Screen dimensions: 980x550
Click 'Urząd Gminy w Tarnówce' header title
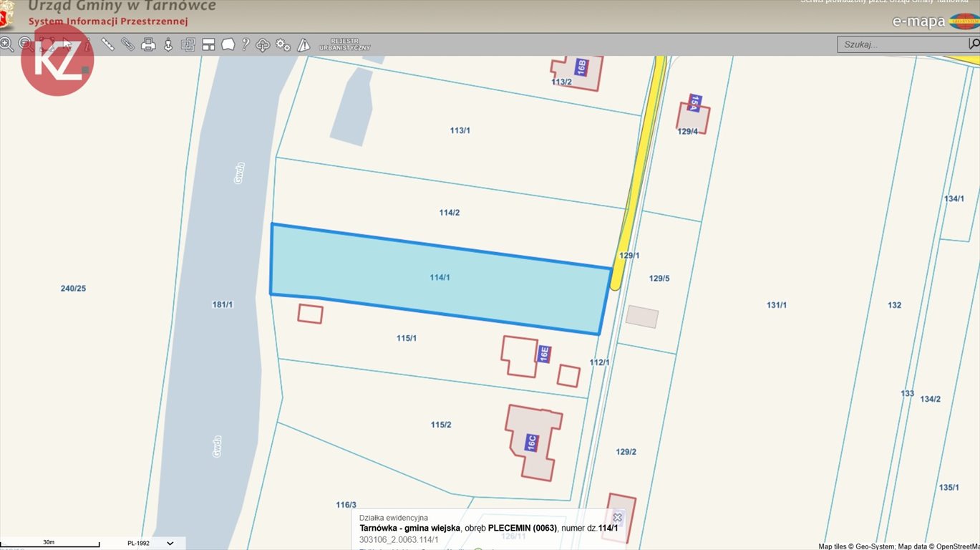122,6
